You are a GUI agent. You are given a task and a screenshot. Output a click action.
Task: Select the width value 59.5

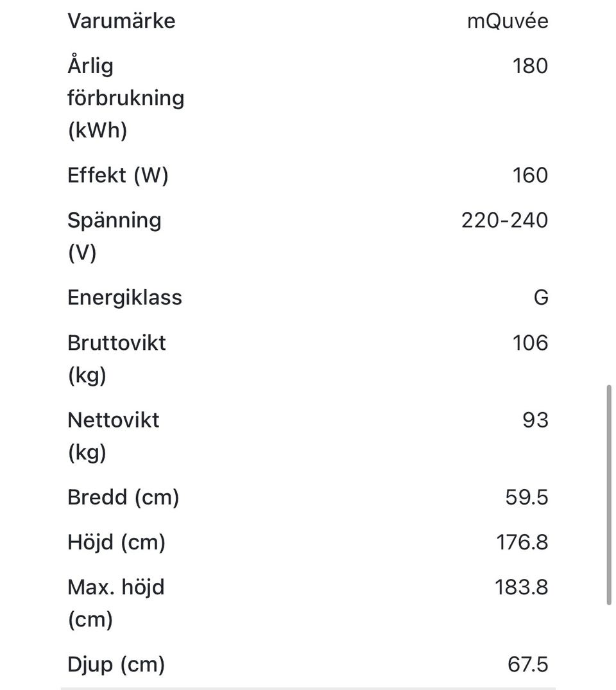pos(526,497)
